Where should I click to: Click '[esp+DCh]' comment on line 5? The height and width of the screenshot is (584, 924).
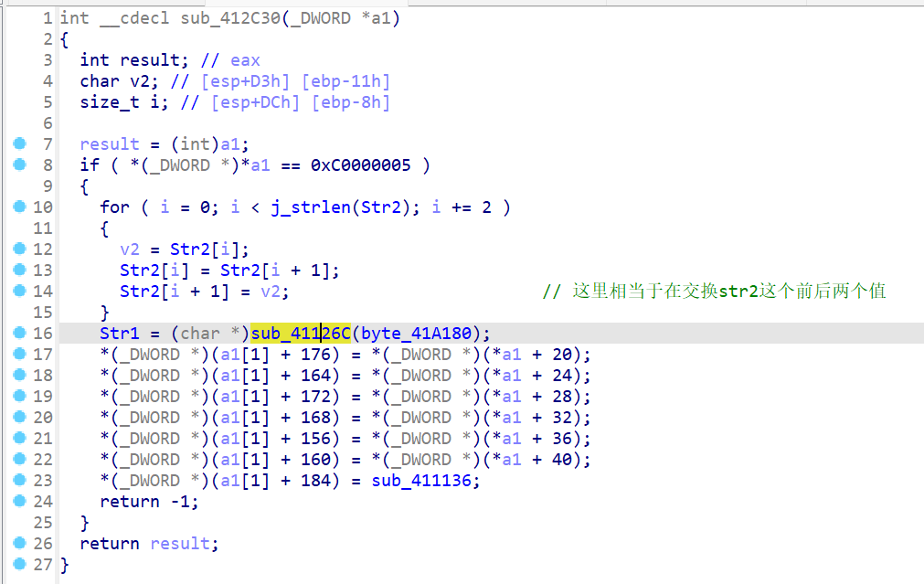[x=256, y=102]
